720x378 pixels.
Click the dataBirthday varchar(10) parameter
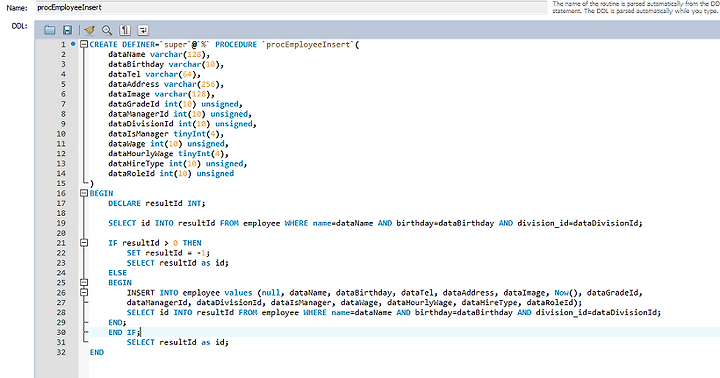(x=166, y=65)
